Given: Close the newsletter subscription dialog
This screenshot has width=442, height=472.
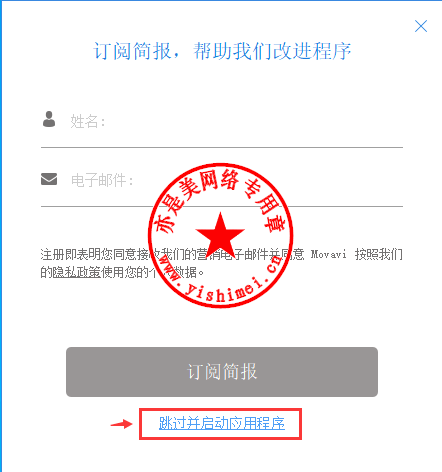Looking at the screenshot, I should click(421, 26).
